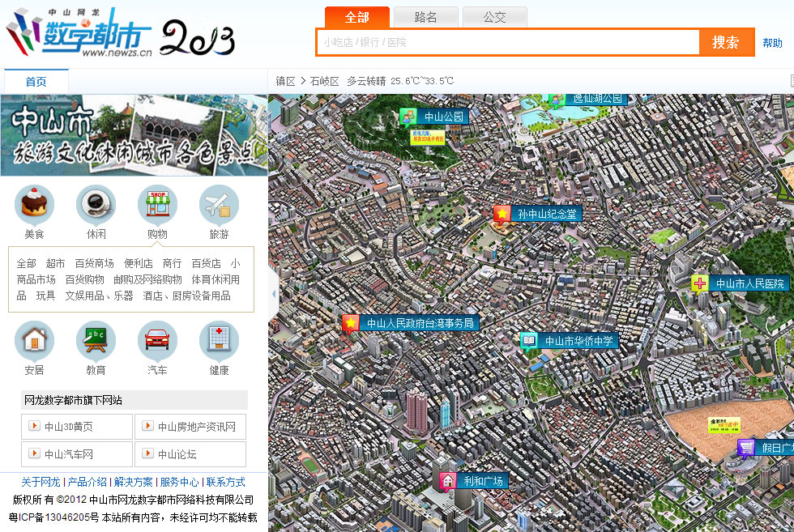Switch to the 路名 search tab

coord(426,17)
